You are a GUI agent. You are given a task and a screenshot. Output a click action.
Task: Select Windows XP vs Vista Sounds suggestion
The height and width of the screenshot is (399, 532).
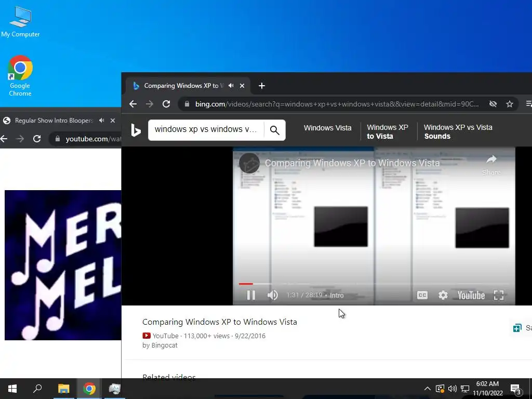point(458,131)
